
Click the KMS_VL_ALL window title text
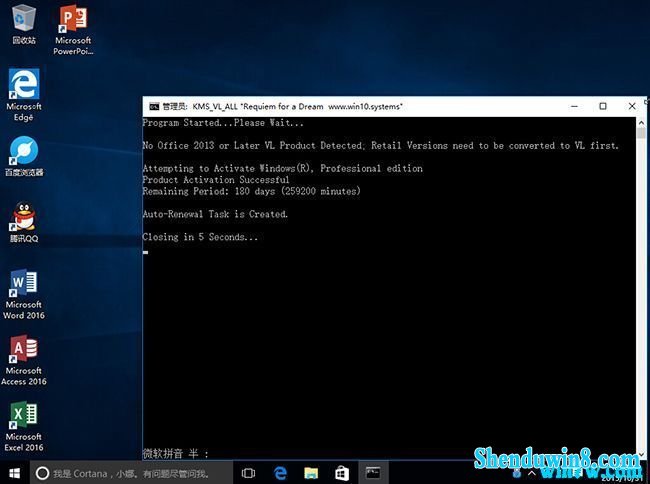(282, 106)
